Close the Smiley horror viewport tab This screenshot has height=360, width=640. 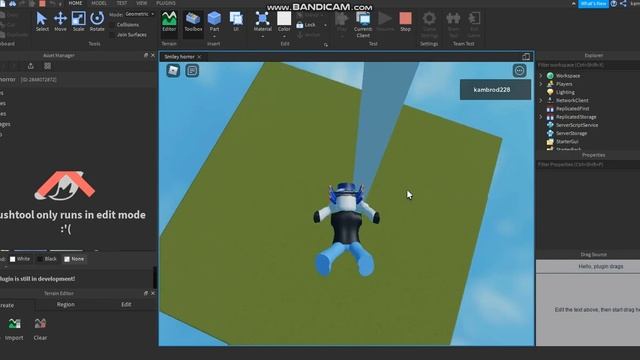click(x=199, y=57)
